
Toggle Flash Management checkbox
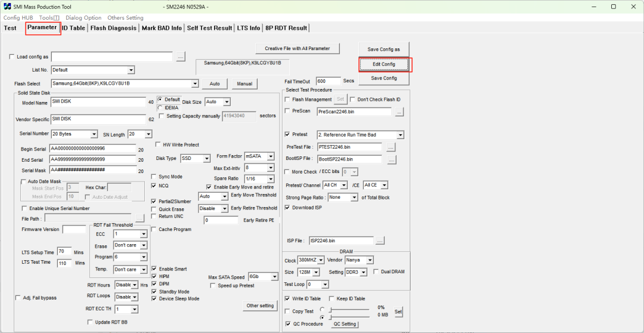pyautogui.click(x=287, y=100)
